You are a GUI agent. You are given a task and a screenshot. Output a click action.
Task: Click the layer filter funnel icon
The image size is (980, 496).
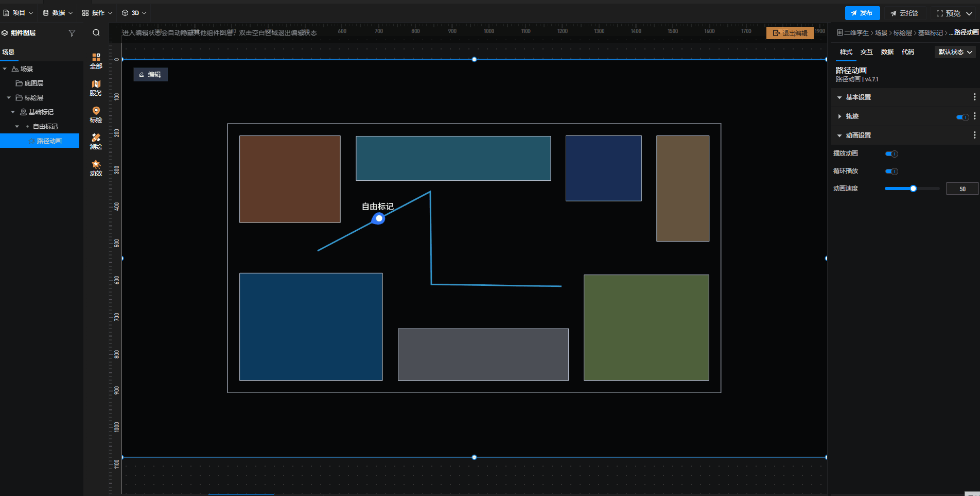(x=72, y=33)
